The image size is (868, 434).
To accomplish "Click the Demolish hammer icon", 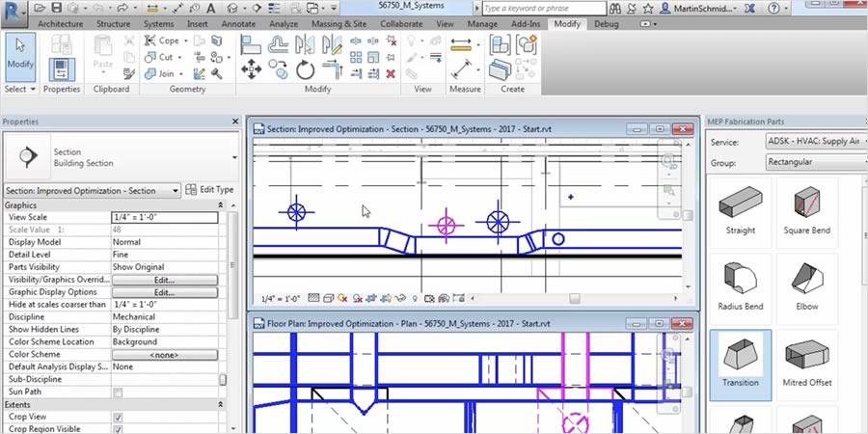I will click(216, 73).
